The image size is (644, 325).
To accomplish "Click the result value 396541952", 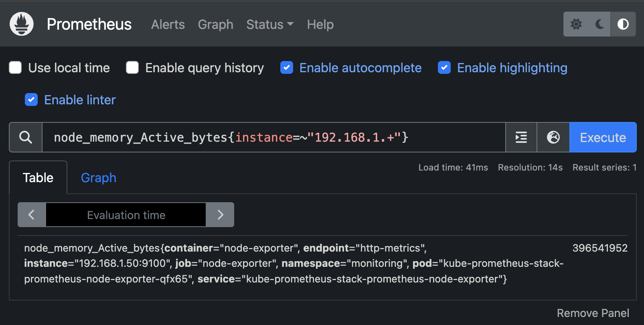I will tap(600, 248).
